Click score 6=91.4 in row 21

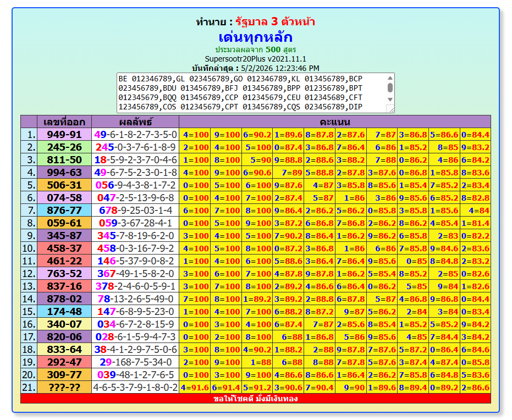pyautogui.click(x=226, y=388)
